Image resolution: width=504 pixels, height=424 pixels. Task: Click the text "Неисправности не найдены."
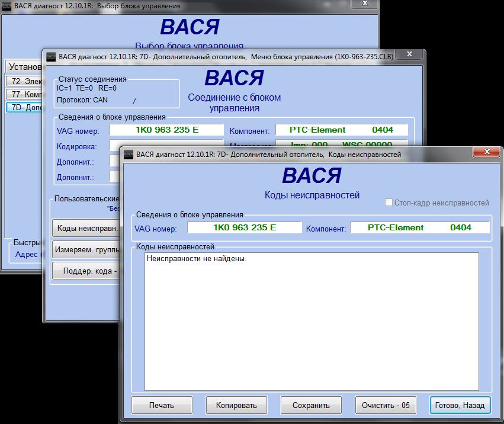(x=197, y=258)
